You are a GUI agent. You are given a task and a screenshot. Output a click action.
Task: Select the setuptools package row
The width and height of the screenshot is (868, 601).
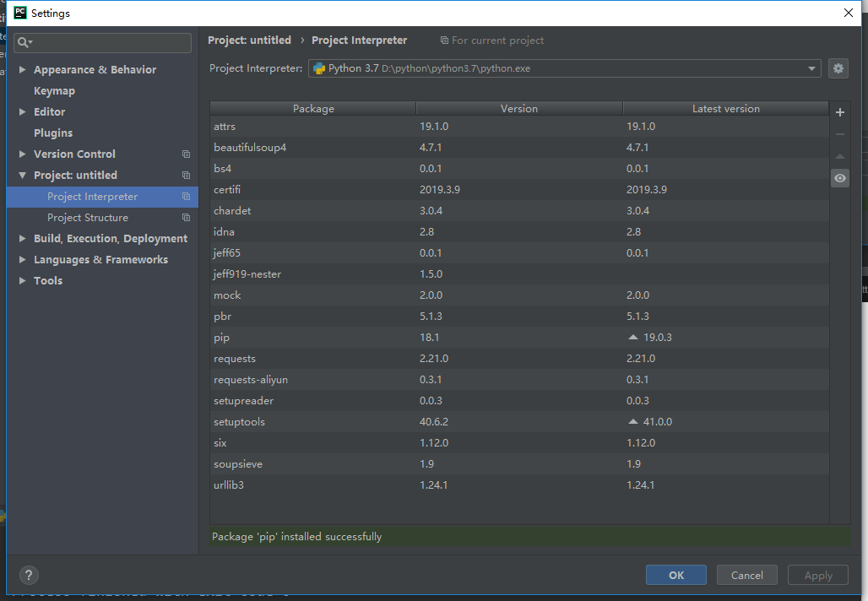pyautogui.click(x=519, y=422)
